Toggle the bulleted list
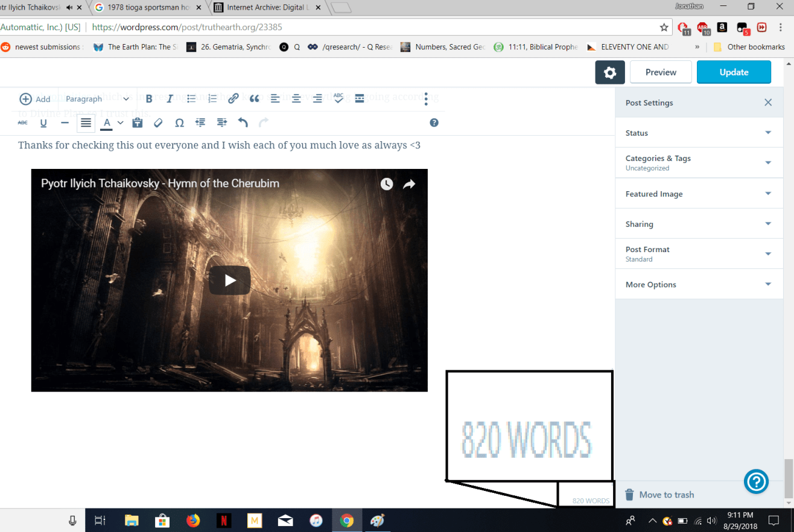The width and height of the screenshot is (794, 532). (x=191, y=99)
